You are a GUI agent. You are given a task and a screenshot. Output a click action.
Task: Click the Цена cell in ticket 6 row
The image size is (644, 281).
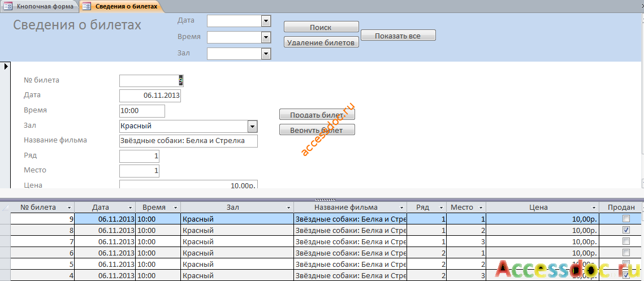tap(543, 253)
